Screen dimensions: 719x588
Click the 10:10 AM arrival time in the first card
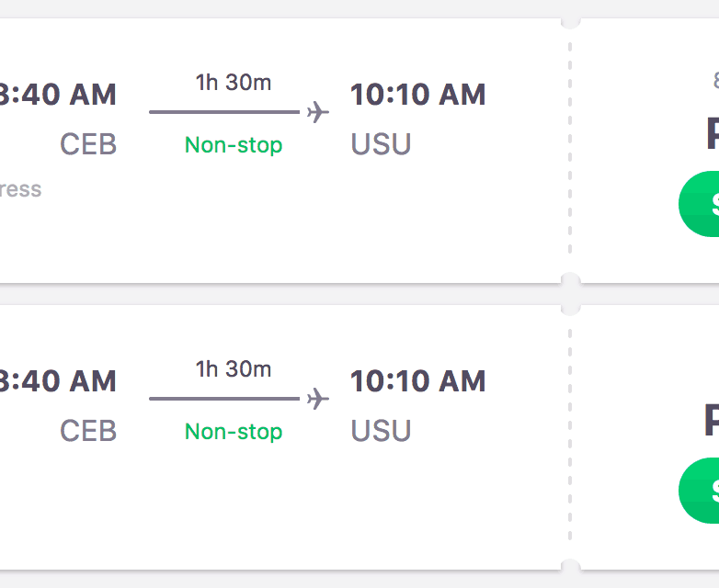(417, 94)
